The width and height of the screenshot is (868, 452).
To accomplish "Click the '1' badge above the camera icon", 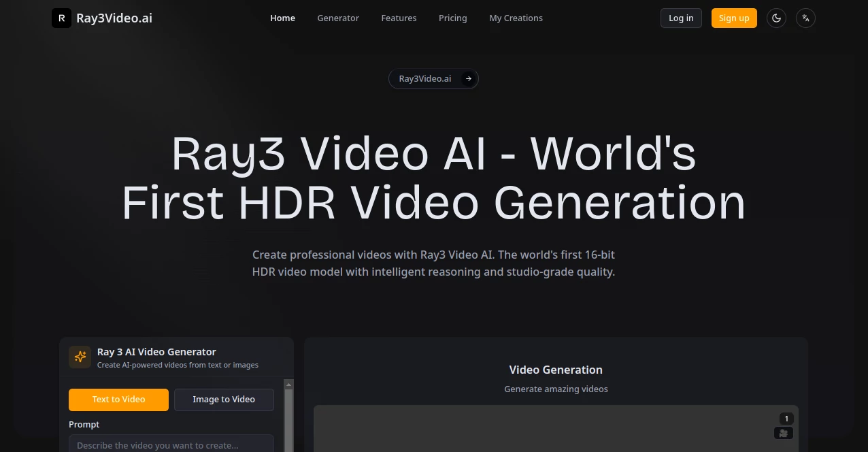I will [x=786, y=418].
